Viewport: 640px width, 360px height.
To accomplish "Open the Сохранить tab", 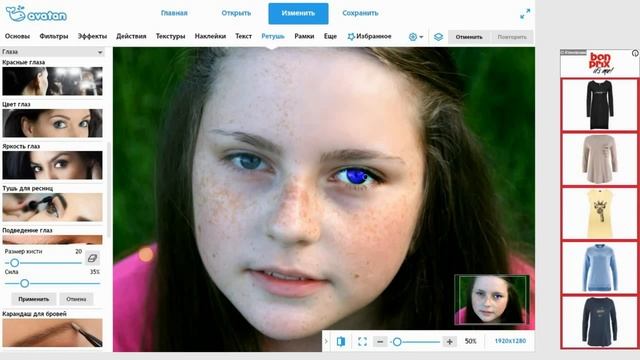I will [360, 13].
